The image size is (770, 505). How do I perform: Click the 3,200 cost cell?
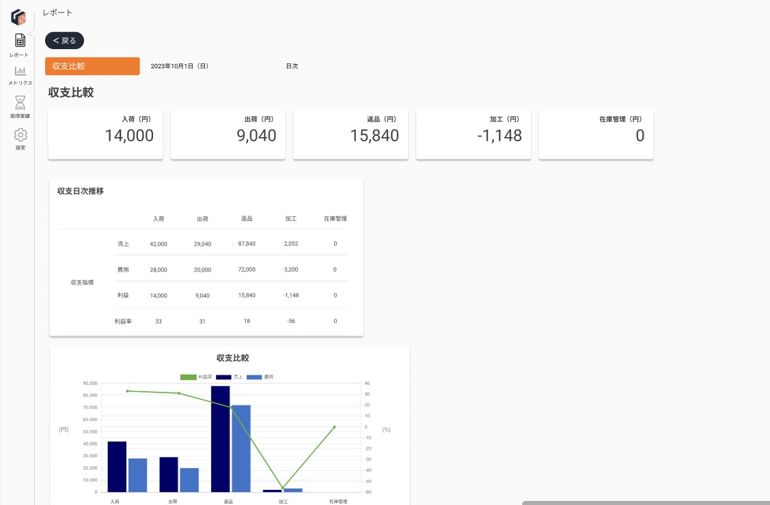click(x=291, y=270)
